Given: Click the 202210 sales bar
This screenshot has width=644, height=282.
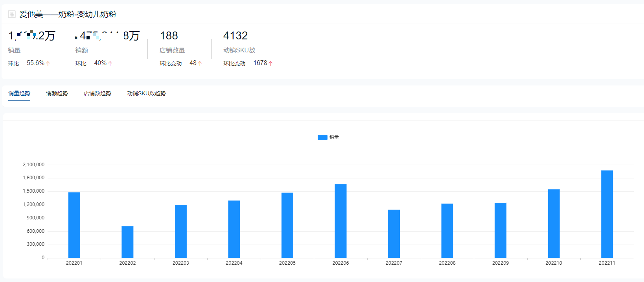Looking at the screenshot, I should [554, 223].
